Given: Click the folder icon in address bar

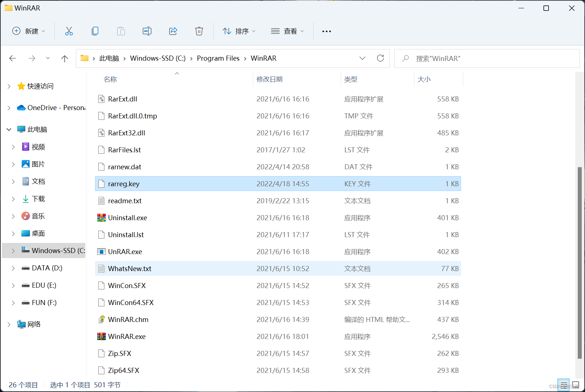Looking at the screenshot, I should (x=85, y=58).
